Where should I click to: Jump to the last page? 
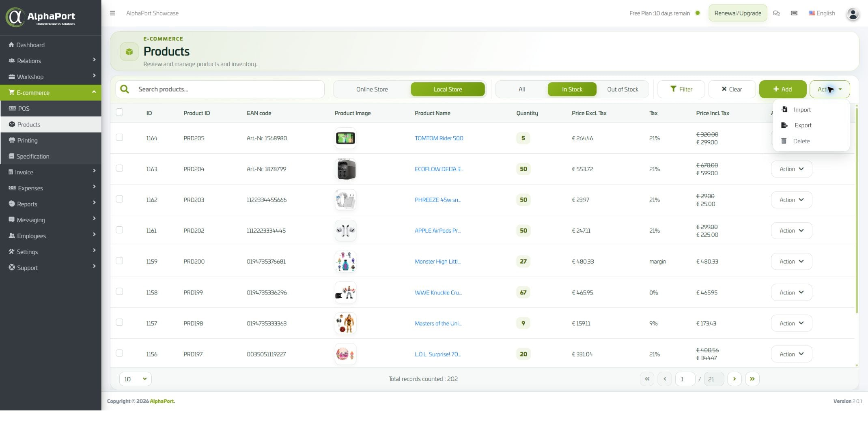(x=752, y=379)
